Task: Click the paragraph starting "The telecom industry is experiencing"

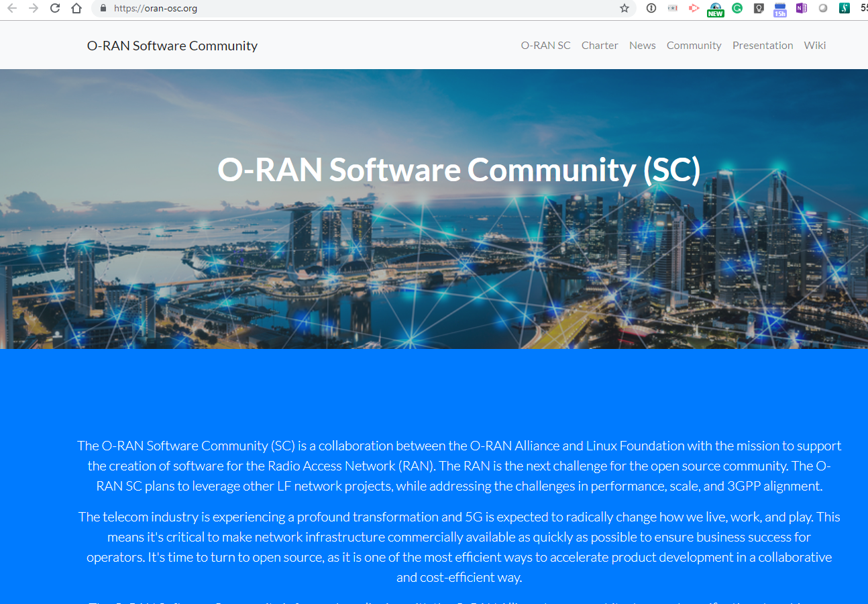Action: 459,547
